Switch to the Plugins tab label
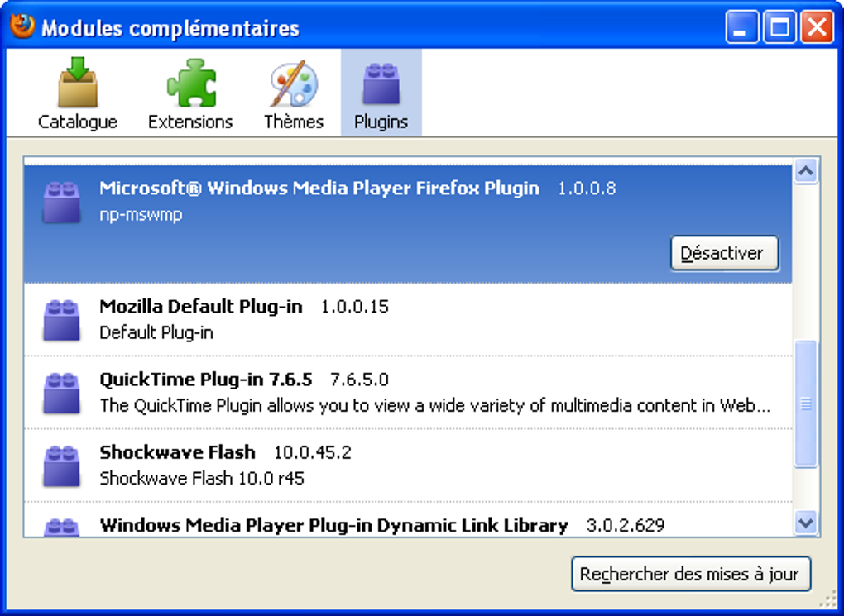 (x=381, y=122)
